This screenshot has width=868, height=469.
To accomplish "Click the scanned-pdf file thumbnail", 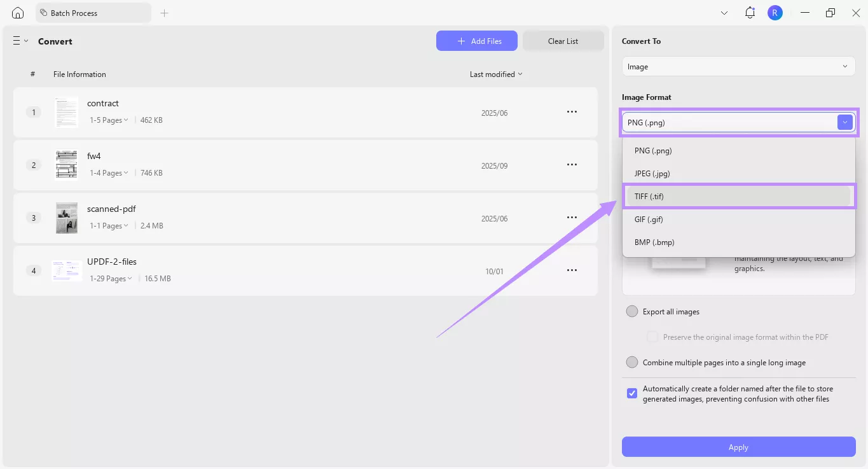I will [x=67, y=218].
